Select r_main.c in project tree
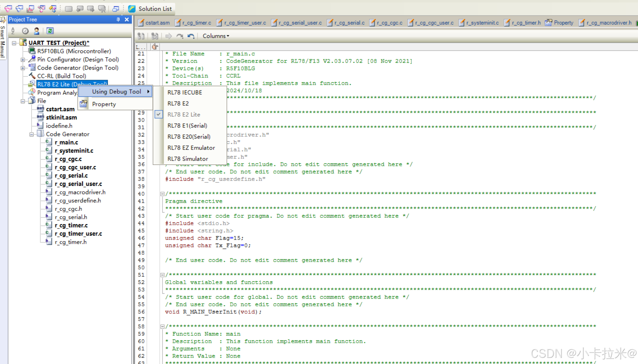The height and width of the screenshot is (364, 638). point(66,143)
